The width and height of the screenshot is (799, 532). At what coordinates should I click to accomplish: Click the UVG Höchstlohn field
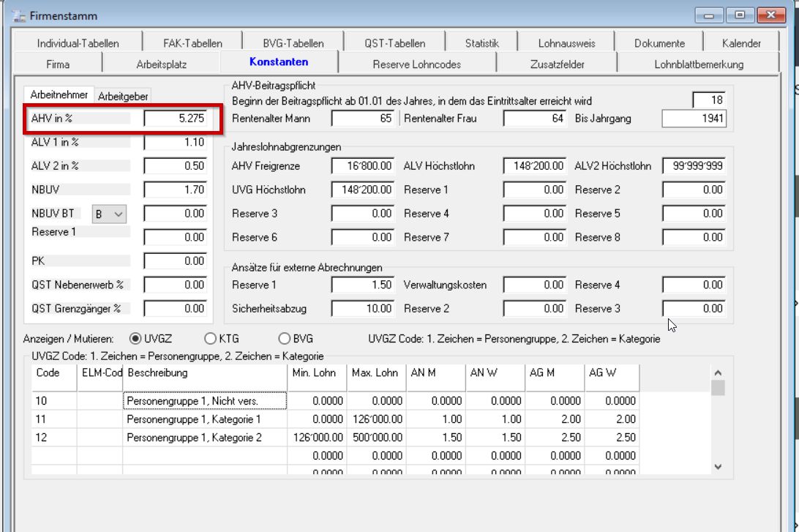(363, 190)
